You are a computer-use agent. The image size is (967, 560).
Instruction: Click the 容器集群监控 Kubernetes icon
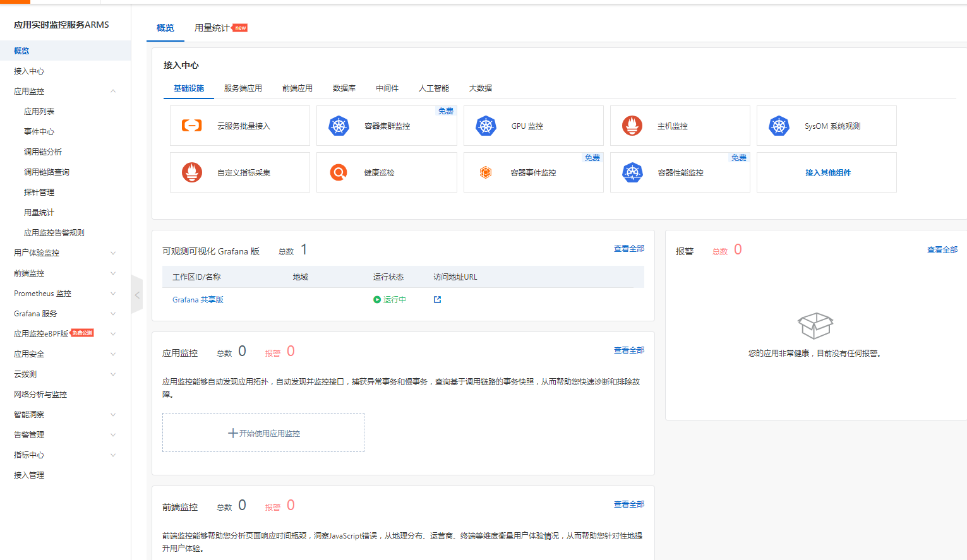click(339, 126)
